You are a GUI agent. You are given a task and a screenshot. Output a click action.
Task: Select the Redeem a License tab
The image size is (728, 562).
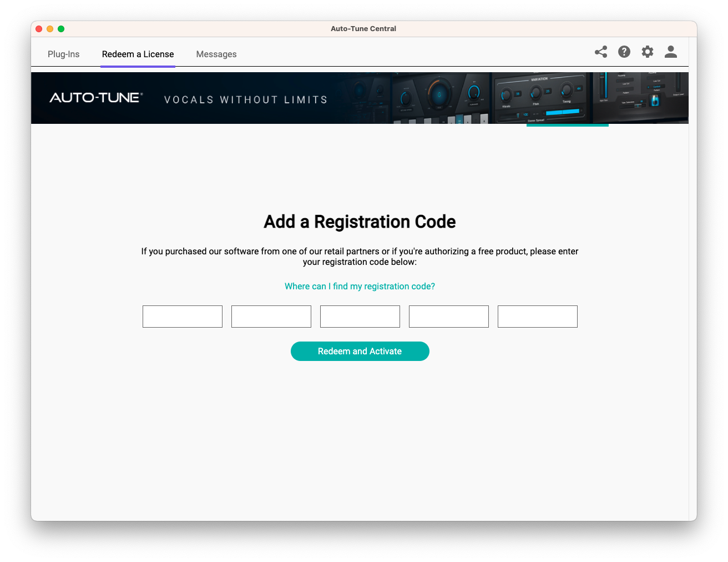point(138,54)
